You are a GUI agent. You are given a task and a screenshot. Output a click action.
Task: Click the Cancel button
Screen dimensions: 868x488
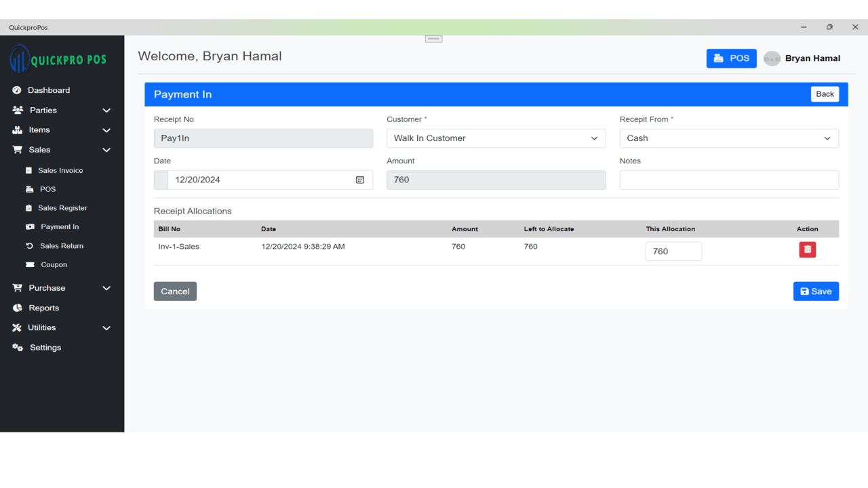(x=175, y=291)
